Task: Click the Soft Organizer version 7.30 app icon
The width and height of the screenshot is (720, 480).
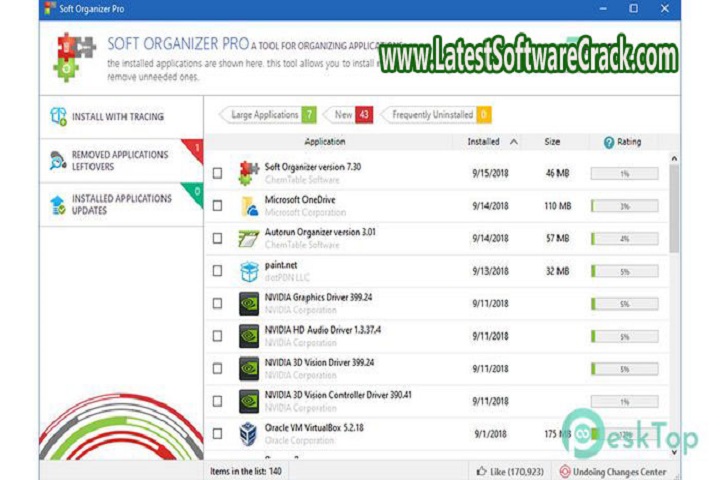Action: tap(249, 173)
